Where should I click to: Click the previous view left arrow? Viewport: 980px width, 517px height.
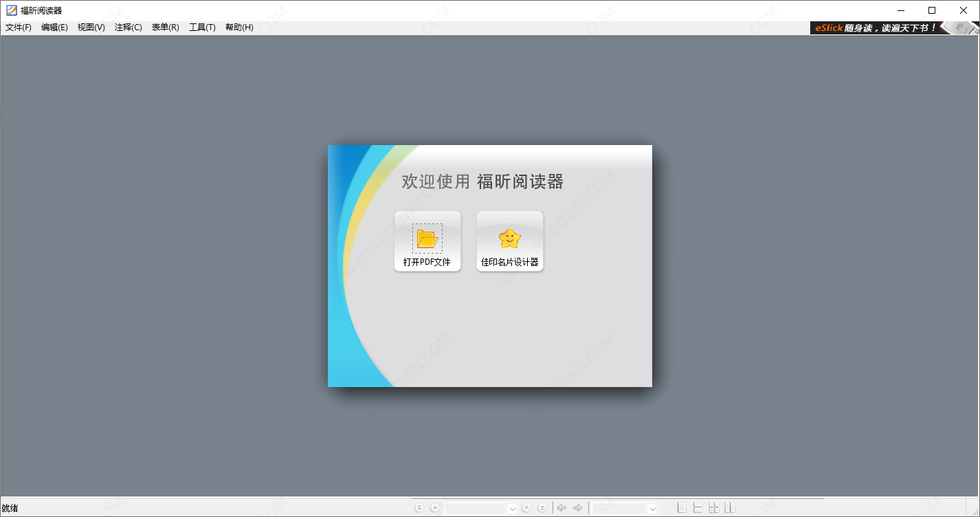pyautogui.click(x=561, y=508)
